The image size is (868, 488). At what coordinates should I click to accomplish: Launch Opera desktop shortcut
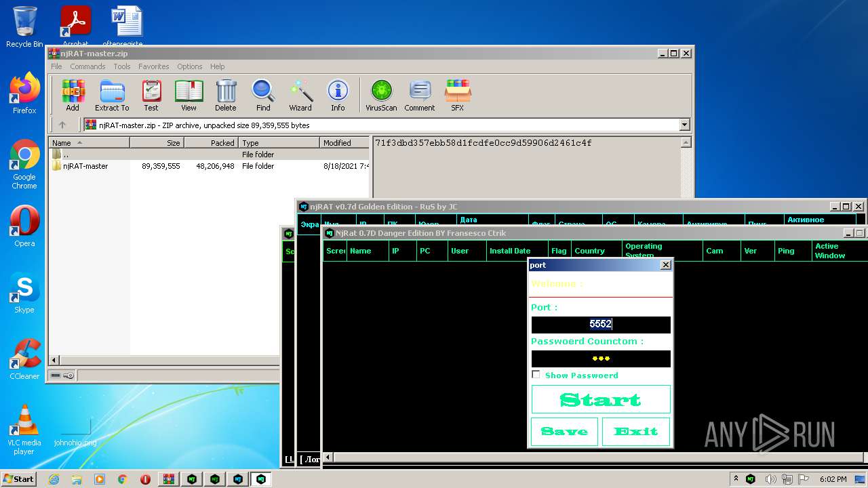pyautogui.click(x=24, y=226)
